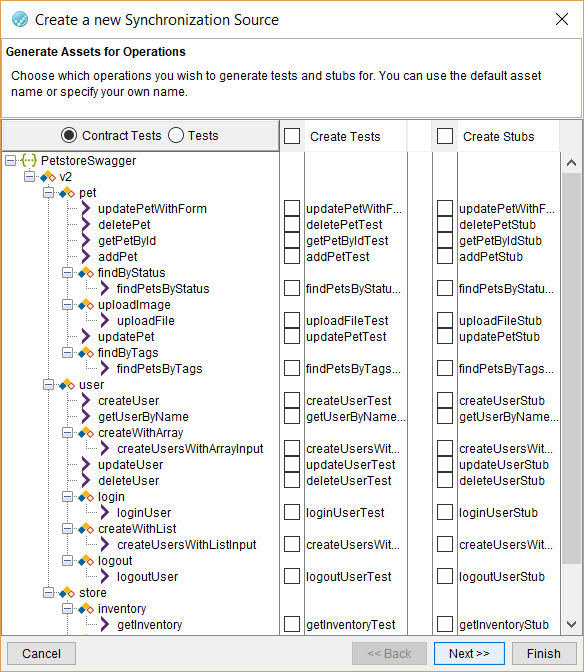Click the findByTags resource diamond icon

(x=86, y=353)
